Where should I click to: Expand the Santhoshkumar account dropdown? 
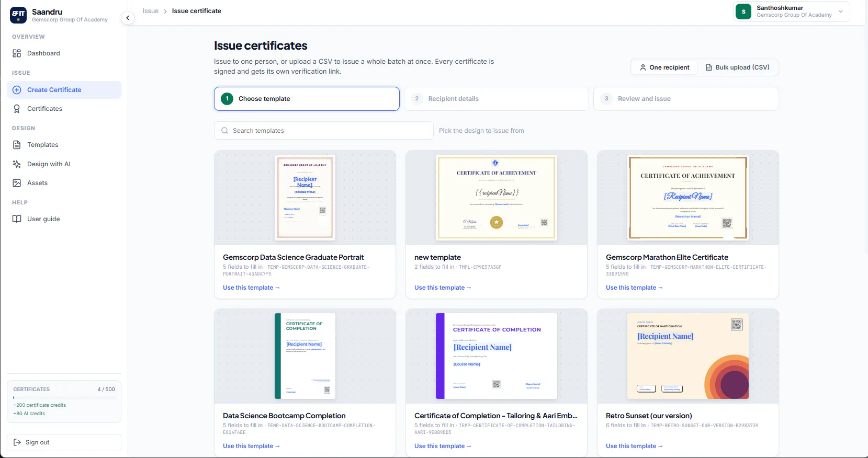point(791,12)
